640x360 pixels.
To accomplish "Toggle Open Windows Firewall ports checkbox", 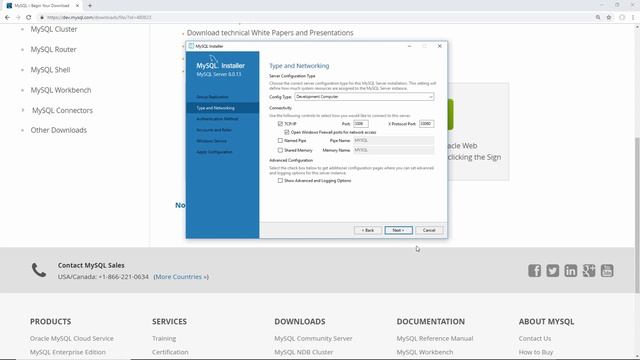I will coord(287,132).
